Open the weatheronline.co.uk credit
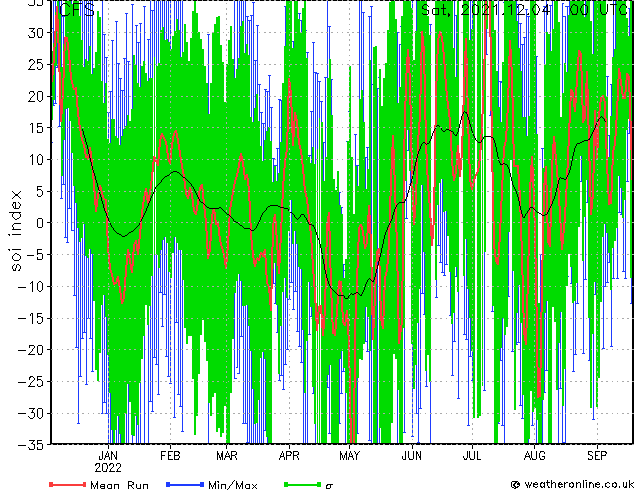The height and width of the screenshot is (490, 634). 572,484
